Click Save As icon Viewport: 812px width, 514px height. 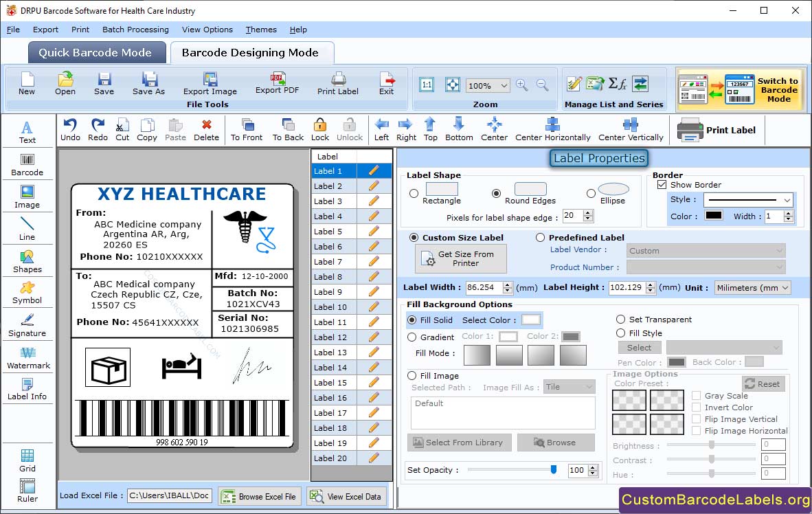pos(148,83)
